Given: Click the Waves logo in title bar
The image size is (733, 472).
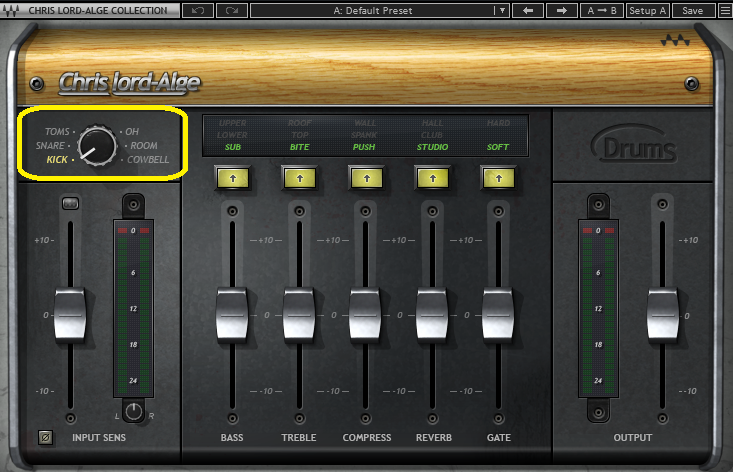Looking at the screenshot, I should tap(13, 10).
